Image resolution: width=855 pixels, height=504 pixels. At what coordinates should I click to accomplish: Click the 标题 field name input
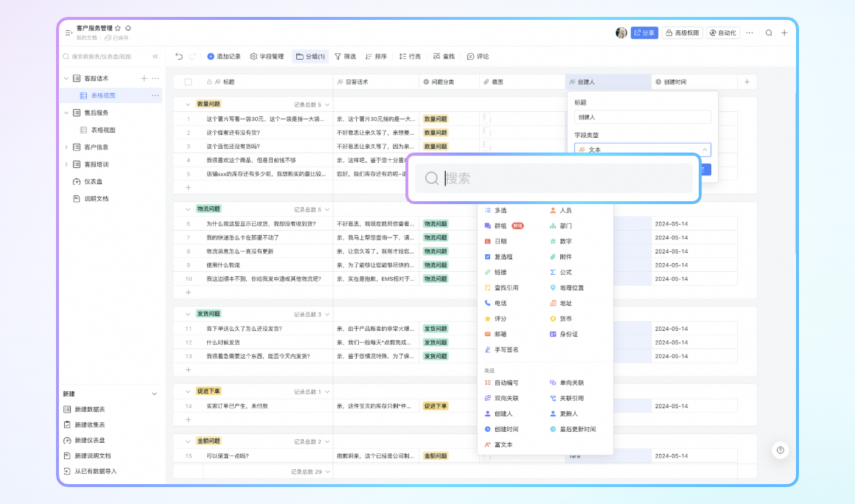click(642, 117)
